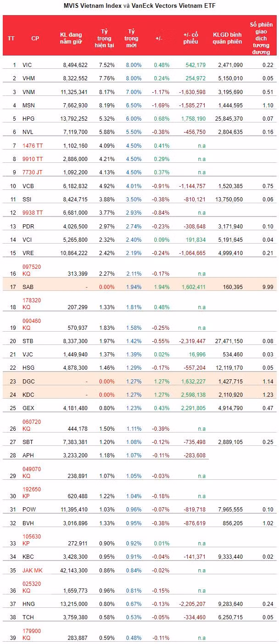Screen dimensions: 279x644
Task: Click the highlighted DGC ticker
Action: click(x=28, y=381)
